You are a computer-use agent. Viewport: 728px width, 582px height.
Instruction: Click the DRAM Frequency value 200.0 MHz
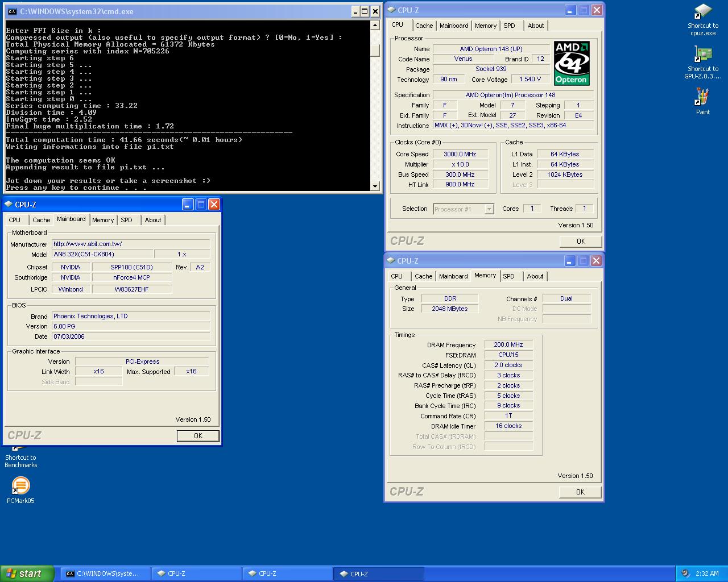click(508, 344)
